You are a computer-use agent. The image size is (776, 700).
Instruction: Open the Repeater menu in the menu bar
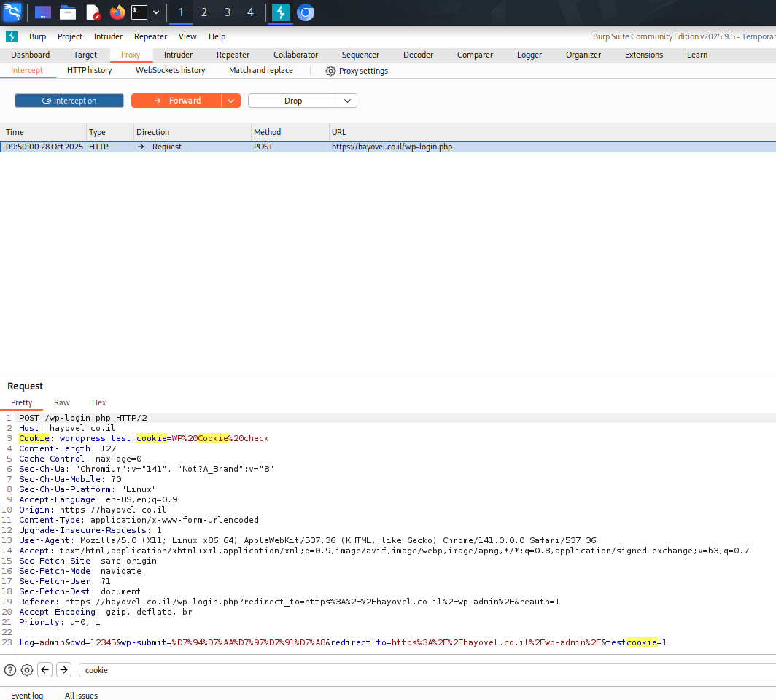[x=150, y=36]
